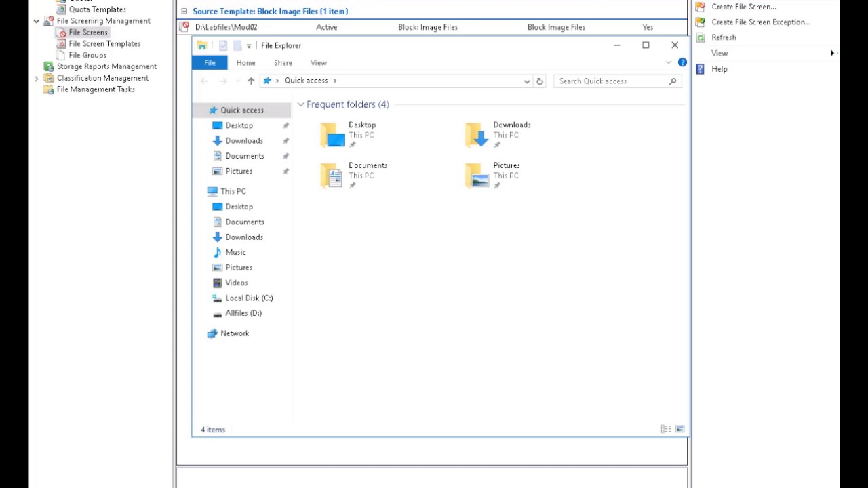Switch to large icons view layout
This screenshot has height=488, width=868.
679,429
